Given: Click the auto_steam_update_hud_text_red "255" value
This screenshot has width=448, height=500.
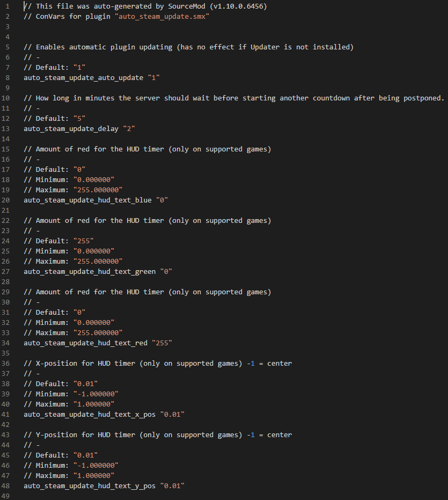Looking at the screenshot, I should point(162,343).
